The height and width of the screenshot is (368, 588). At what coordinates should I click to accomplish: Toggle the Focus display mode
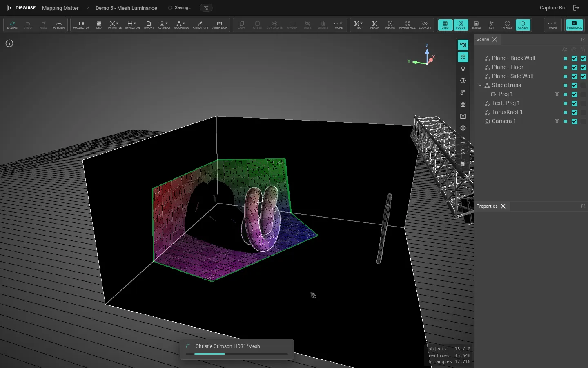[461, 25]
